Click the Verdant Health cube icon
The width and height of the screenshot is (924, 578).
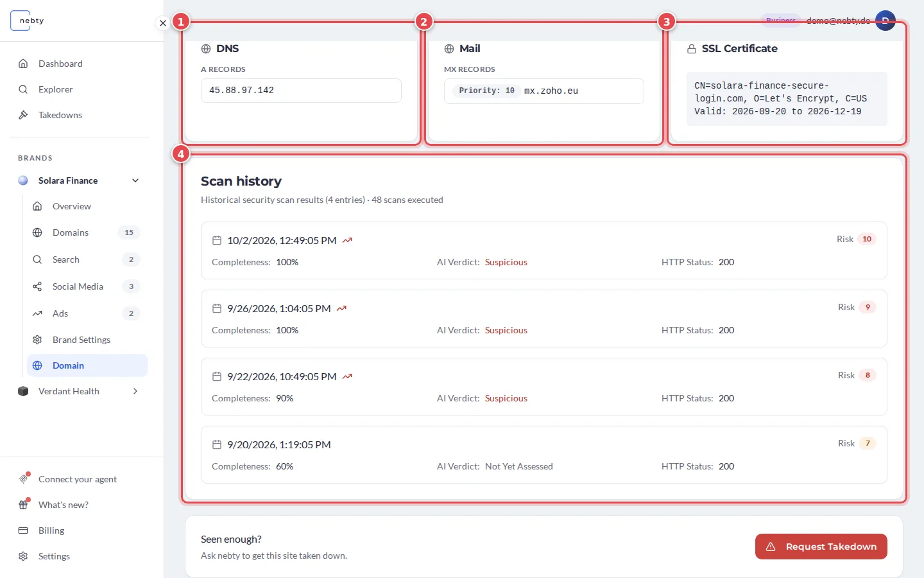23,391
